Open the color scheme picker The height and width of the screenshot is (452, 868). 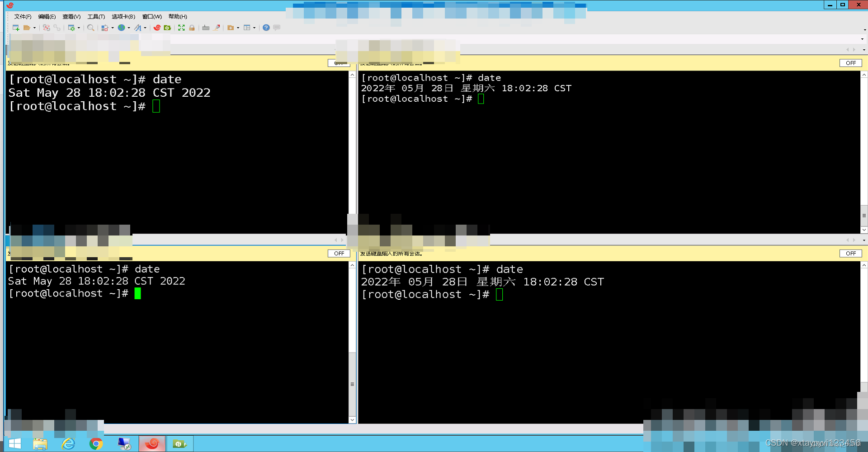[x=105, y=28]
